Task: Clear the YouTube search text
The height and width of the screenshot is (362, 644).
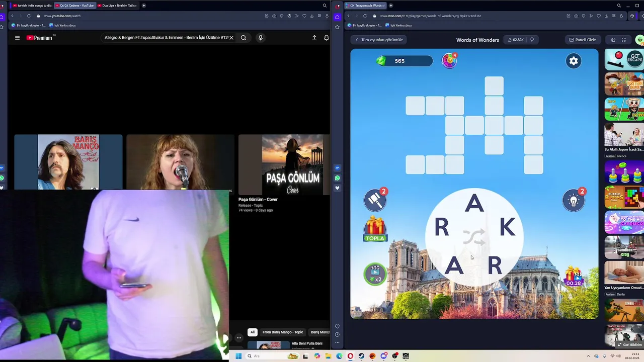Action: tap(231, 38)
